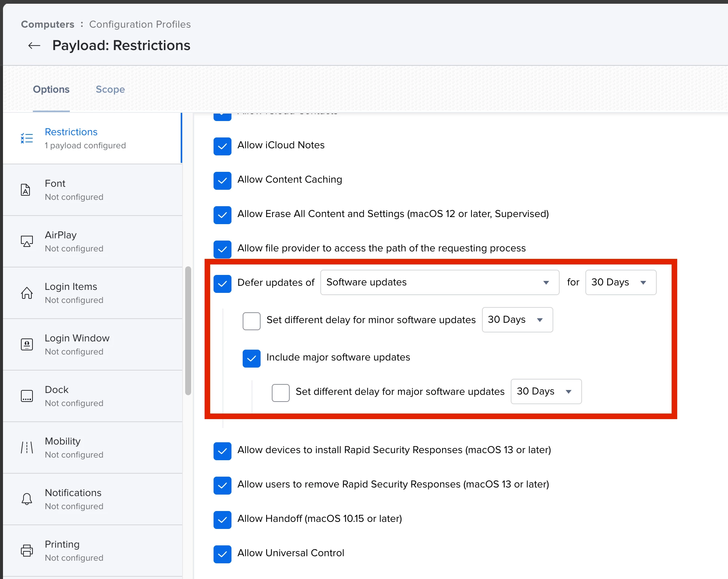This screenshot has width=728, height=579.
Task: Click the Login Items house icon
Action: pyautogui.click(x=27, y=293)
